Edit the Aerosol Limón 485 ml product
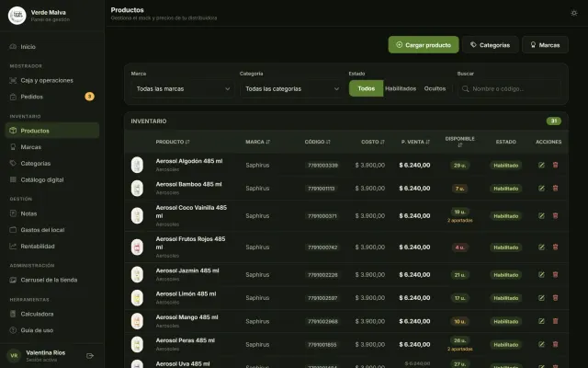 point(541,298)
